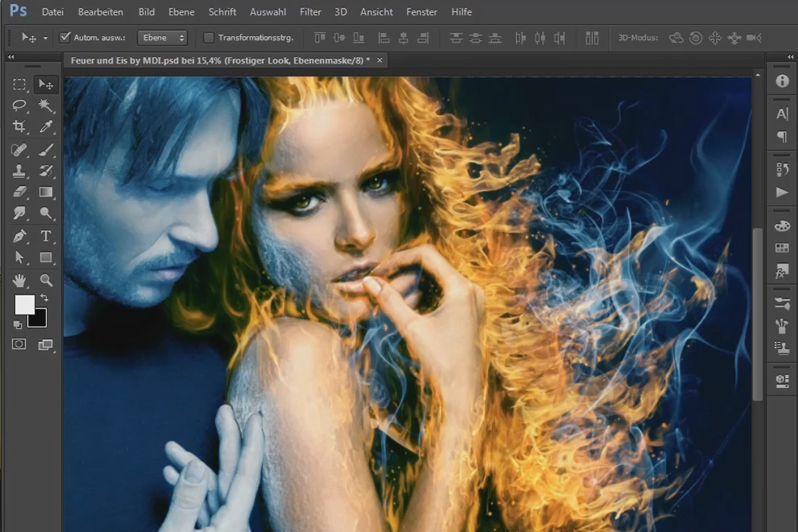Open the Info panel icon
The image size is (798, 532).
pyautogui.click(x=782, y=82)
